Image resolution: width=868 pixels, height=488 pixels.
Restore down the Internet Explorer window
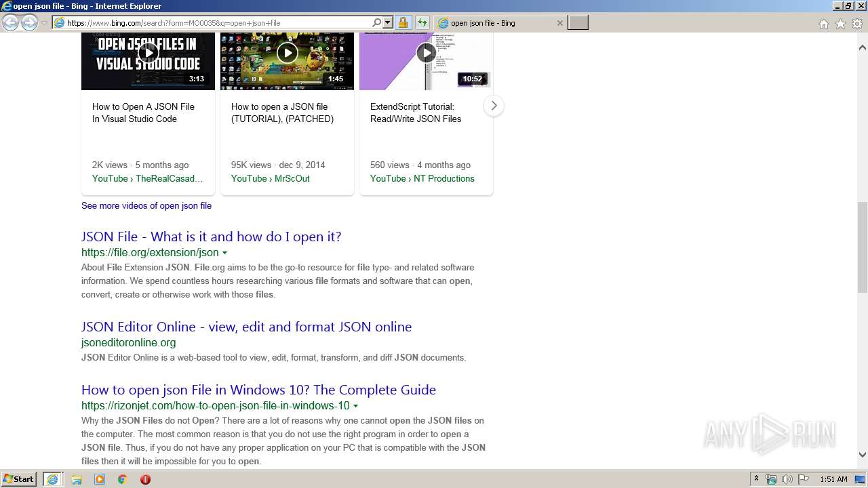(x=848, y=5)
